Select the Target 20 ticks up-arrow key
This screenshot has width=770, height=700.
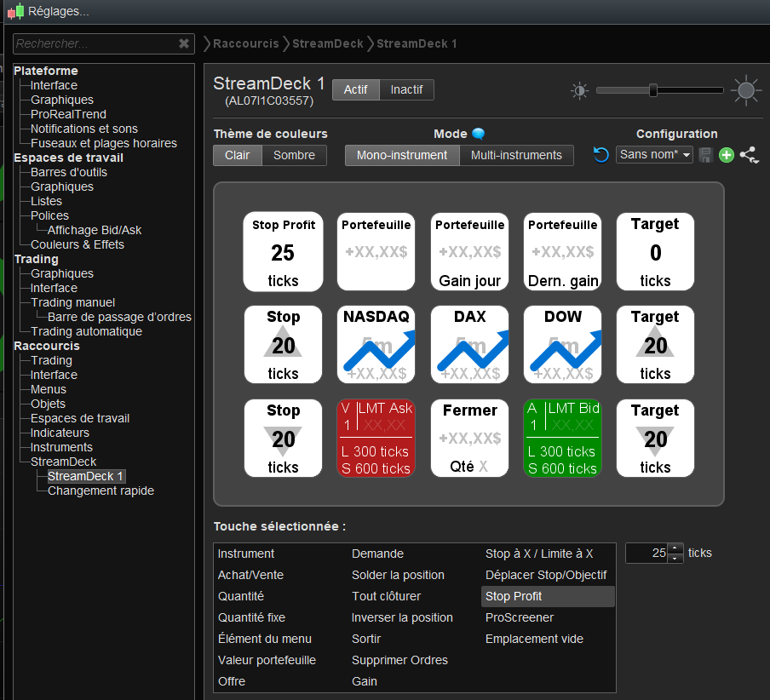coord(655,345)
